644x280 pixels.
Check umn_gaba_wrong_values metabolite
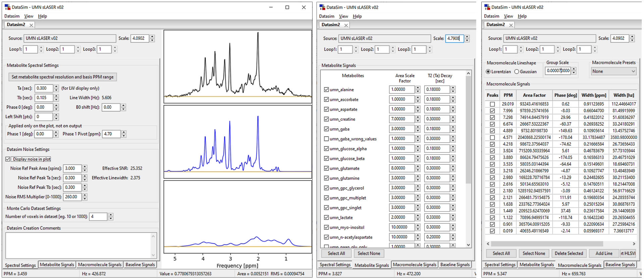click(x=326, y=139)
